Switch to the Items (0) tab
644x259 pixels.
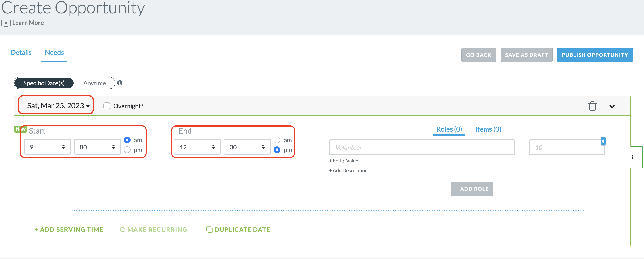(x=488, y=129)
